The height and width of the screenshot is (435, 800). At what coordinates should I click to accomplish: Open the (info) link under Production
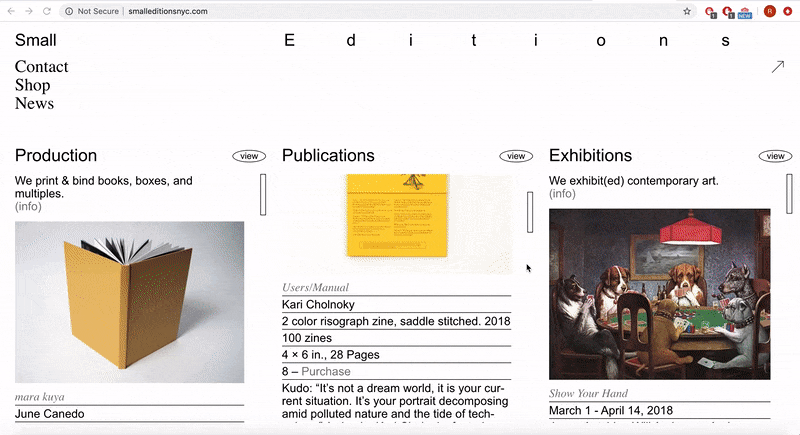(28, 207)
